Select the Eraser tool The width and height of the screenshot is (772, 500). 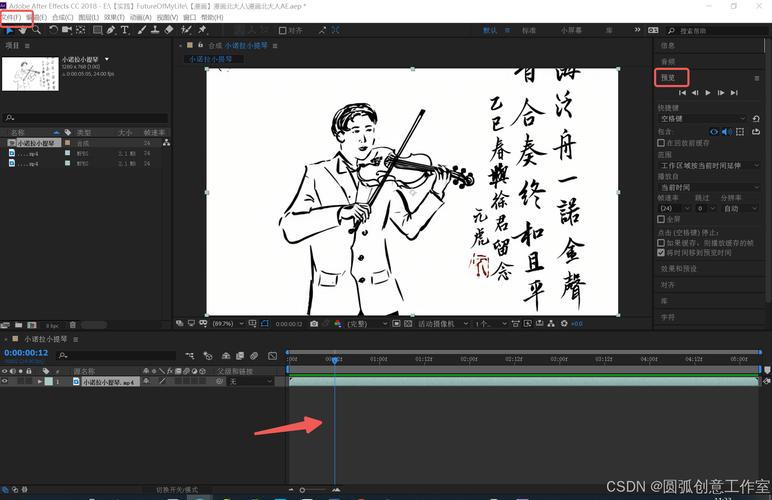point(169,30)
